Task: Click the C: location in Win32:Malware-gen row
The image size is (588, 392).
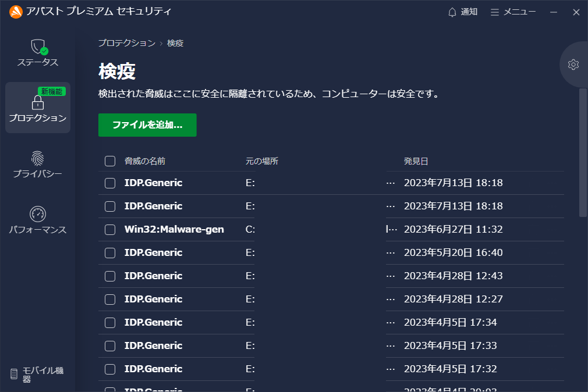Action: (x=250, y=229)
